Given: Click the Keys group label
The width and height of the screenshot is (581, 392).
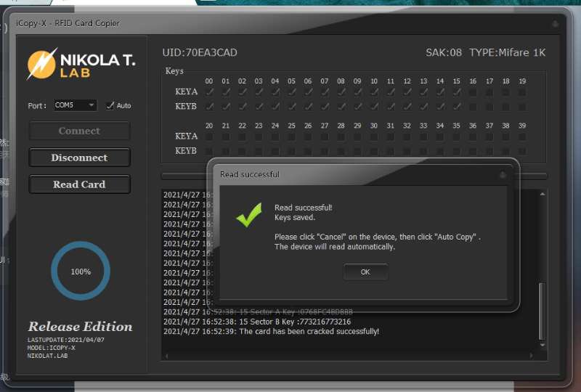Looking at the screenshot, I should click(174, 70).
